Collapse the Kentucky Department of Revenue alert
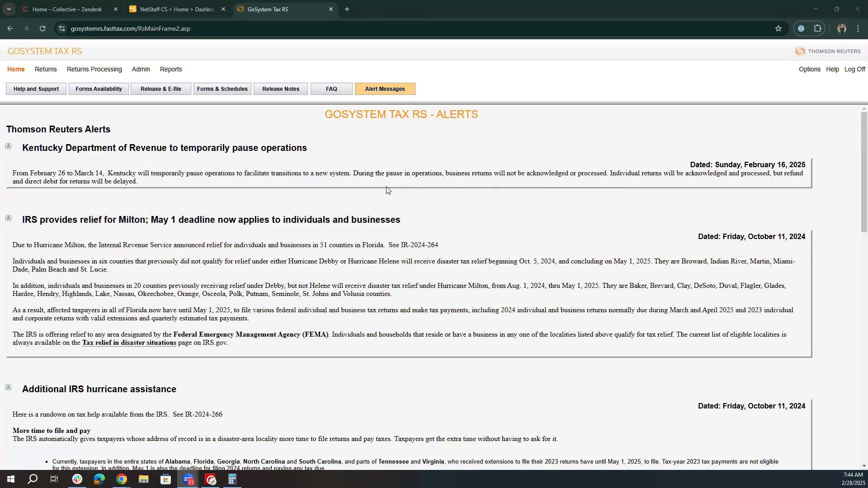Viewport: 868px width, 488px height. (8, 146)
